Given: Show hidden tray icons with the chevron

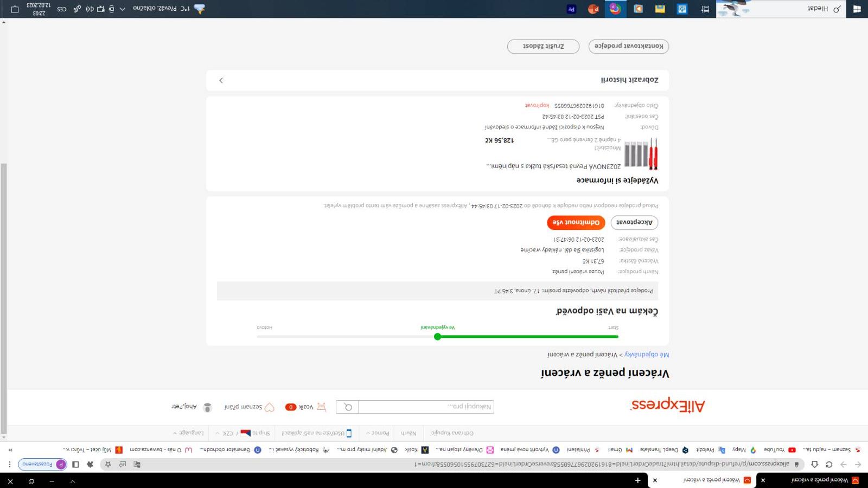Looking at the screenshot, I should (x=123, y=9).
